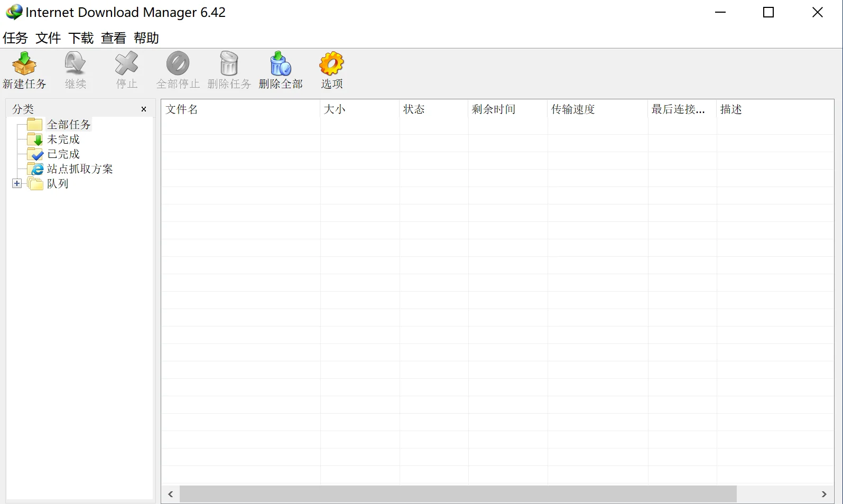The image size is (843, 504).
Task: Sort by 大小 column header
Action: tap(359, 109)
